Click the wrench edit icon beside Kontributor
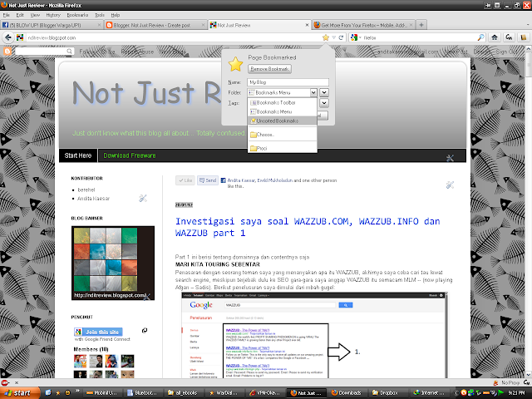 [x=143, y=198]
